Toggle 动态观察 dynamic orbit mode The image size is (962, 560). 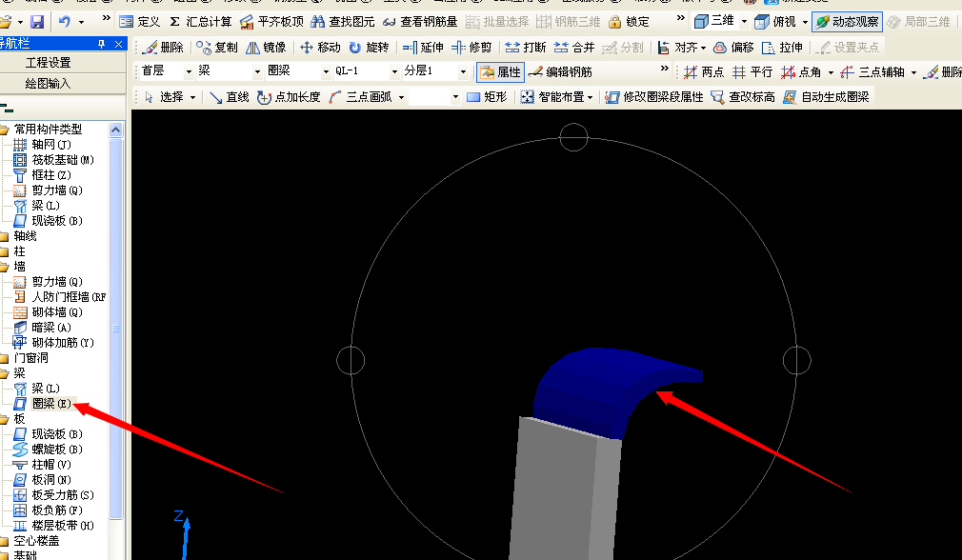pyautogui.click(x=847, y=22)
